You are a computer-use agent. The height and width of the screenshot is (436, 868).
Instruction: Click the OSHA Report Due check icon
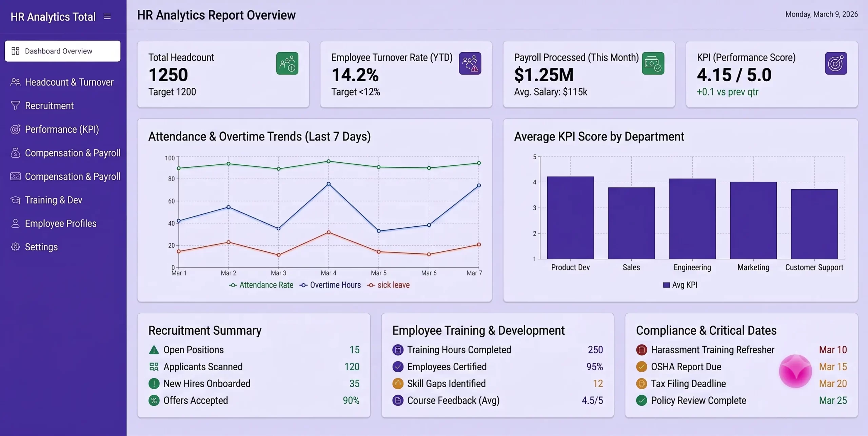coord(642,367)
